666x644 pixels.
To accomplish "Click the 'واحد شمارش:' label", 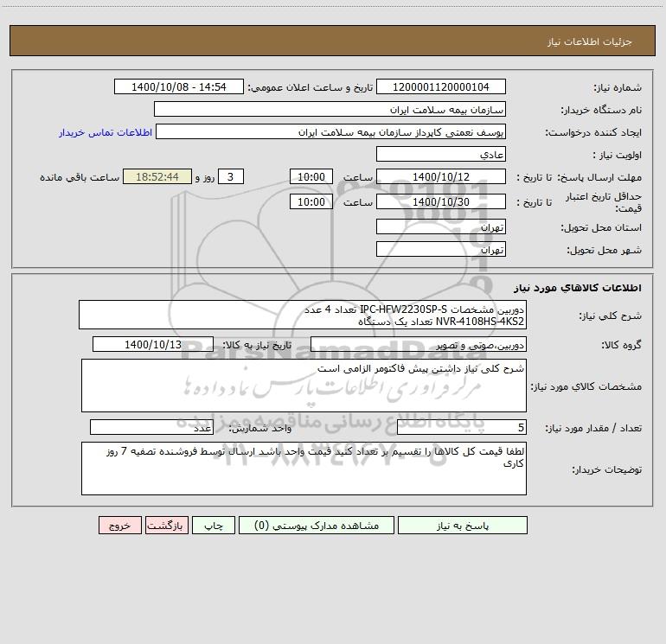I will point(260,428).
